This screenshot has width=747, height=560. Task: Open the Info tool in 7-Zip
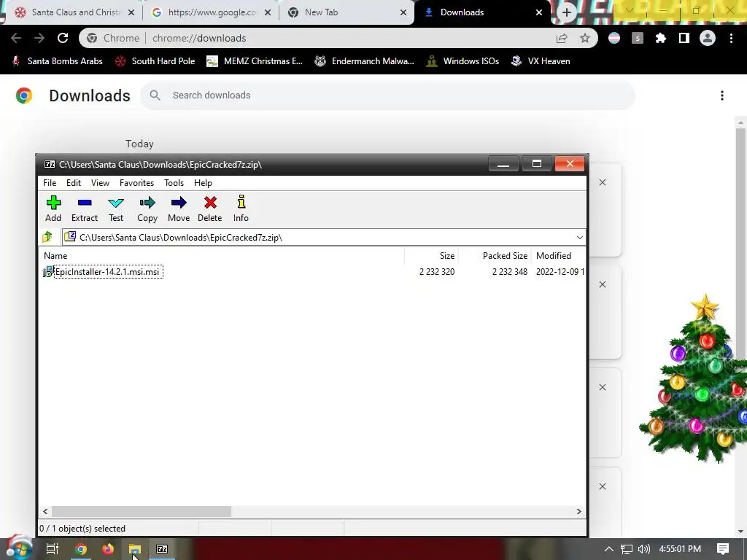(241, 209)
